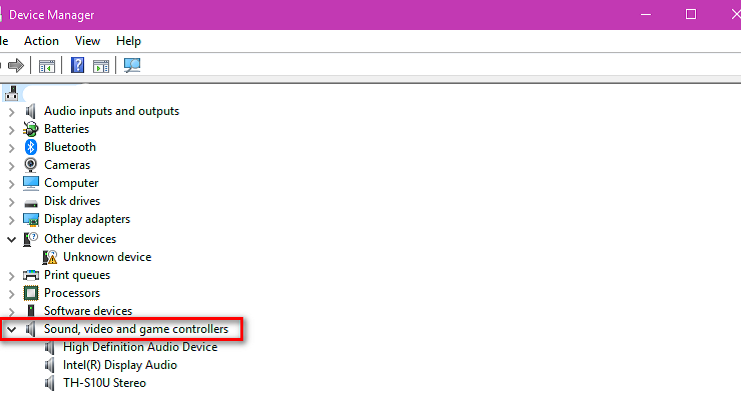Screen dimensions: 741x400
Task: Click Show/Hide Console Tree toolbar icon
Action: [47, 66]
